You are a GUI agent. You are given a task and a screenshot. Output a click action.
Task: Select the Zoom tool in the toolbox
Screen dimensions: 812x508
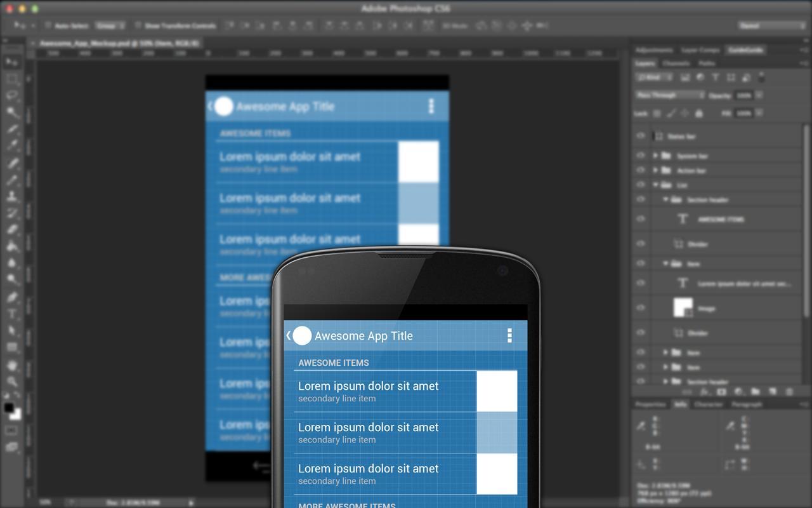(12, 381)
